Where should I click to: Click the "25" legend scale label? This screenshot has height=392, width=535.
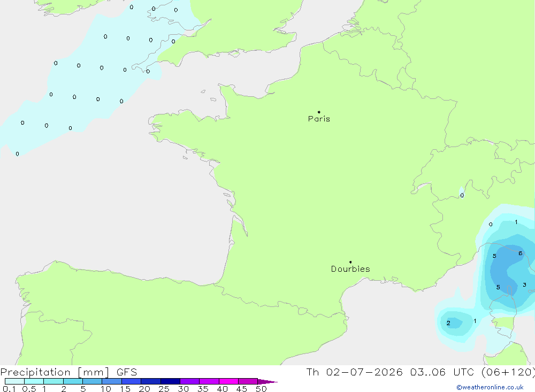(x=164, y=389)
